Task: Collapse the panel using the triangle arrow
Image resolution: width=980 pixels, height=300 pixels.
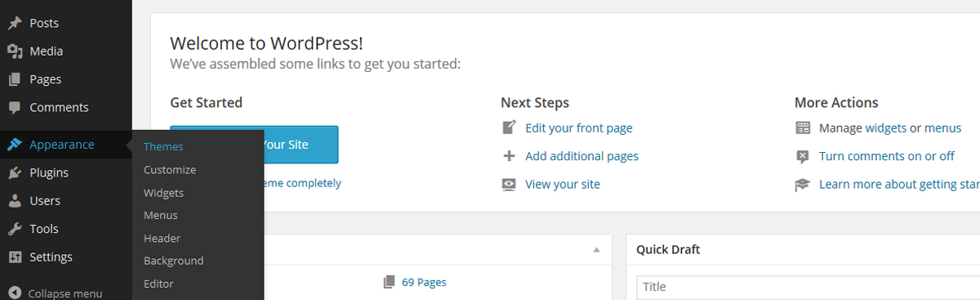Action: tap(597, 249)
